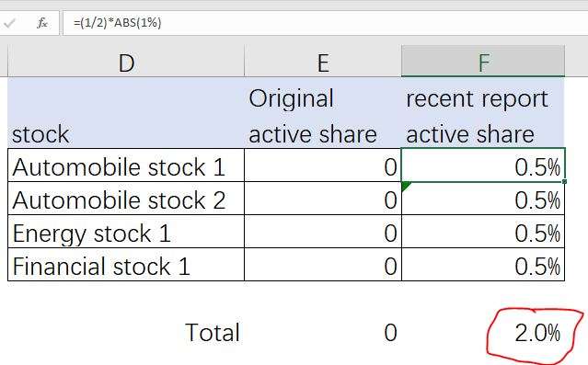Select column D header
Image resolution: width=588 pixels, height=365 pixels.
(126, 62)
